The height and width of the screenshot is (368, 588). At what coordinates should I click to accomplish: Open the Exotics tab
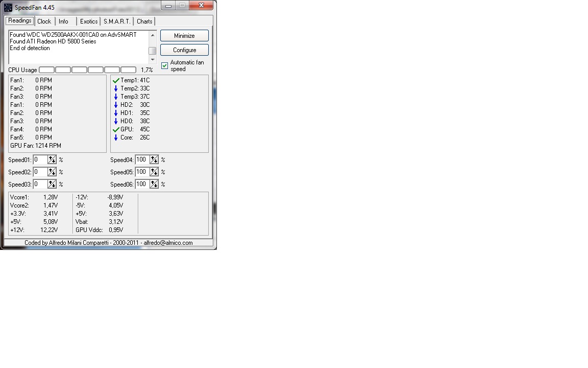point(89,21)
